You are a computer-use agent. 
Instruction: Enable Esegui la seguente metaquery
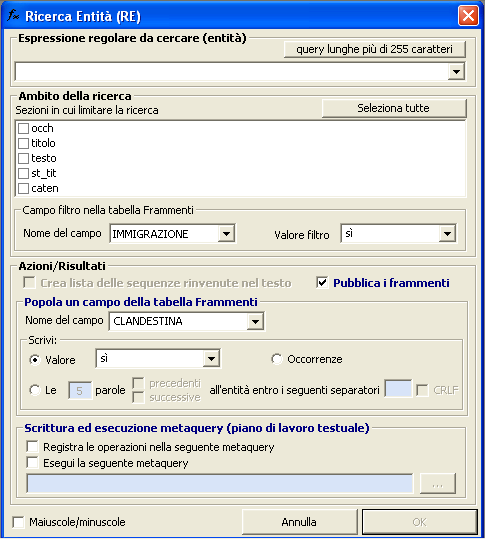click(x=32, y=463)
